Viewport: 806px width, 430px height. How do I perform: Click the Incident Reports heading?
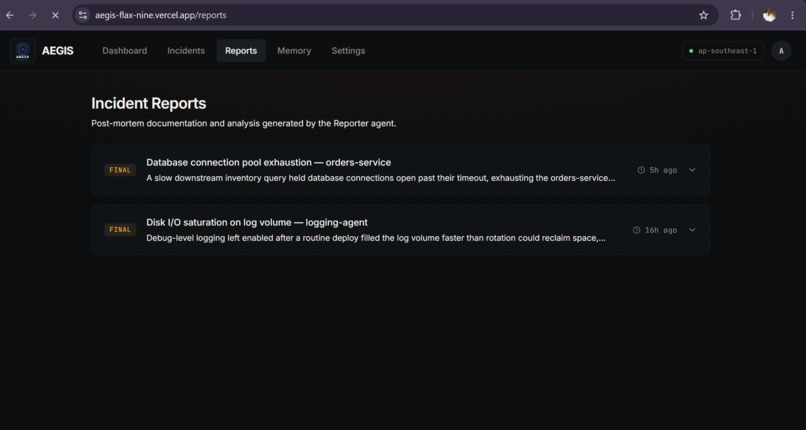tap(149, 103)
